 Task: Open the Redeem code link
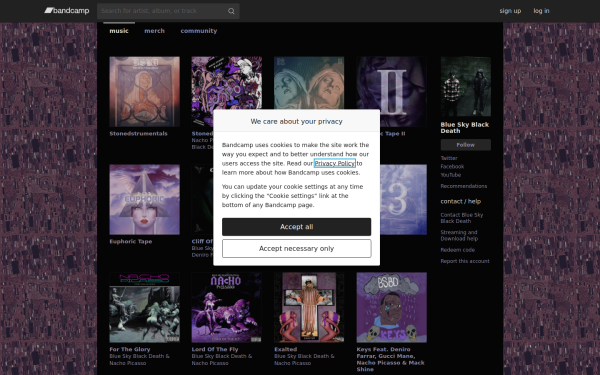click(458, 250)
